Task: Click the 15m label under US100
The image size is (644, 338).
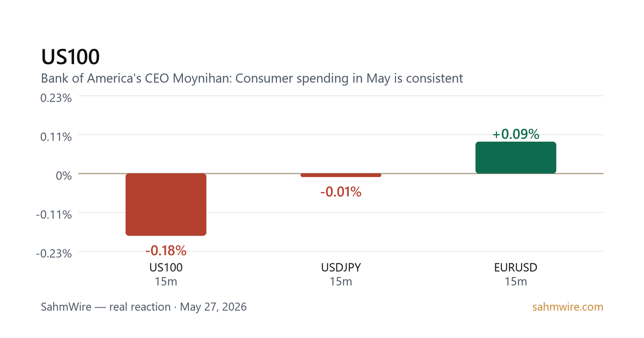Action: tap(166, 282)
